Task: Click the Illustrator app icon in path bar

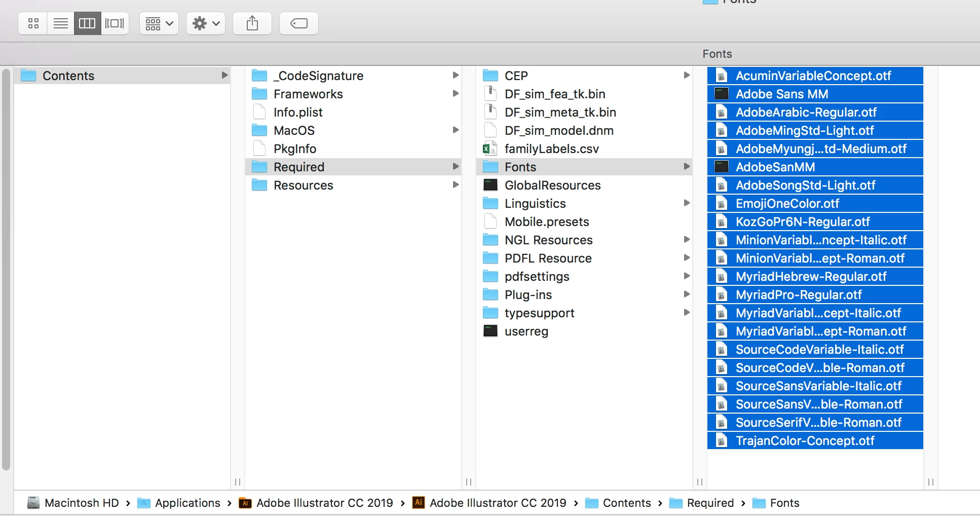Action: 418,502
